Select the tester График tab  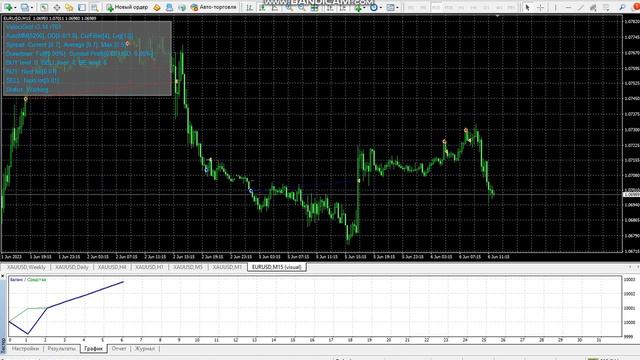(93, 349)
